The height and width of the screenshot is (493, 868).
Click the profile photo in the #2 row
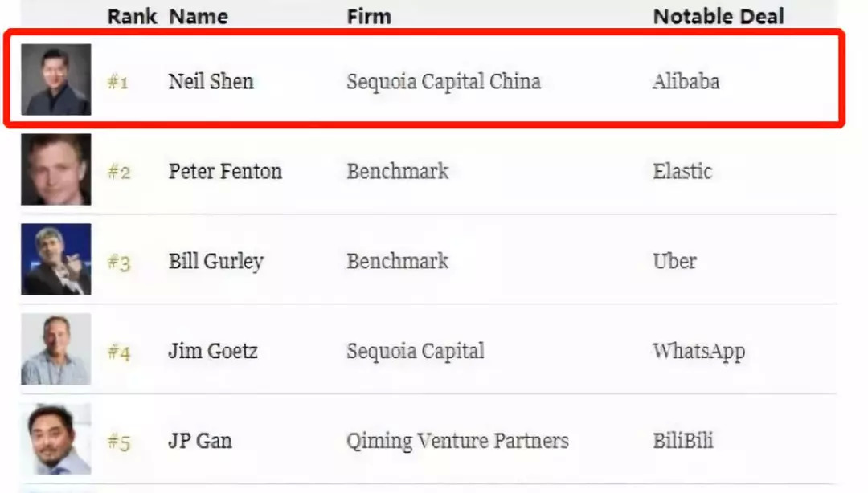55,169
